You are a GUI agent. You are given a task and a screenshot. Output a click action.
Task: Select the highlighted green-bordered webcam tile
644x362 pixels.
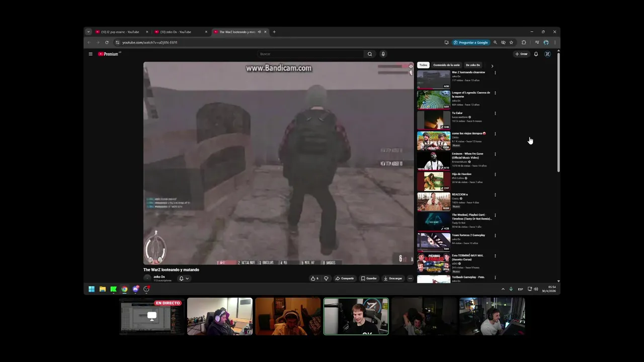click(356, 316)
